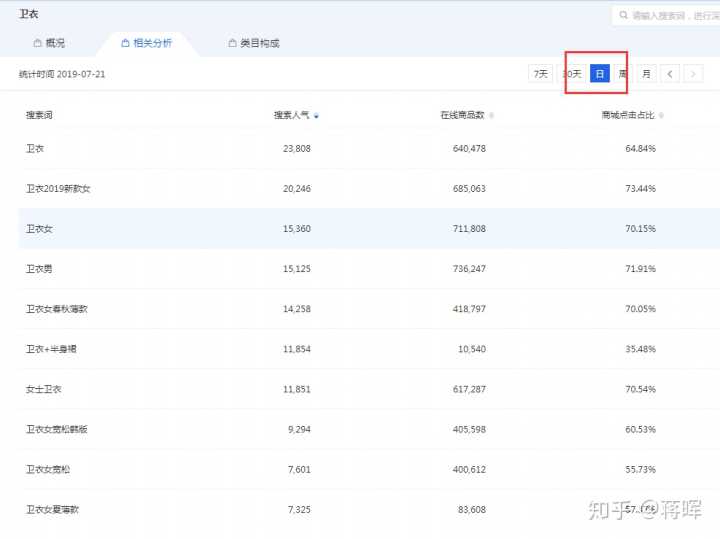Open the 概况 tab
Image resolution: width=720 pixels, height=539 pixels.
tap(50, 43)
